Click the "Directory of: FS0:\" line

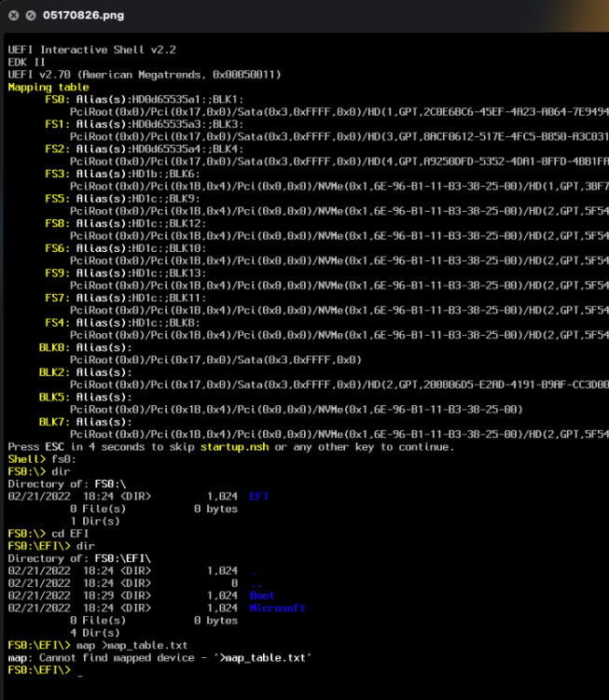click(67, 483)
